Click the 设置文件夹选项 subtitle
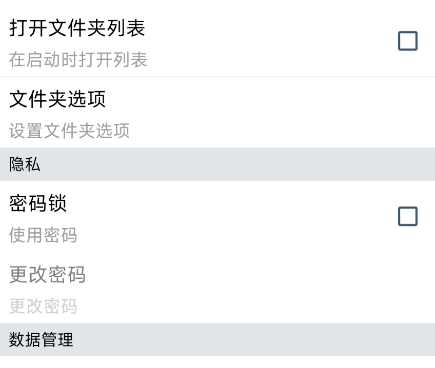 coord(69,130)
